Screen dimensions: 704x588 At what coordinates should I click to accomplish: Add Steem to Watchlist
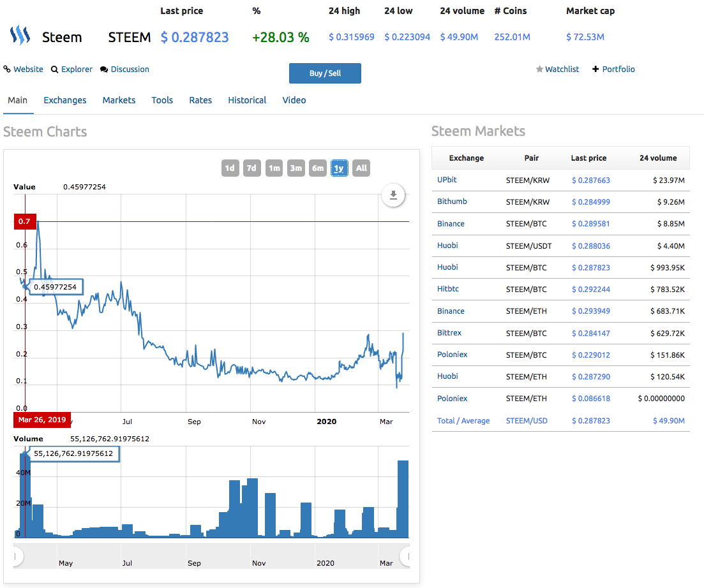(562, 69)
